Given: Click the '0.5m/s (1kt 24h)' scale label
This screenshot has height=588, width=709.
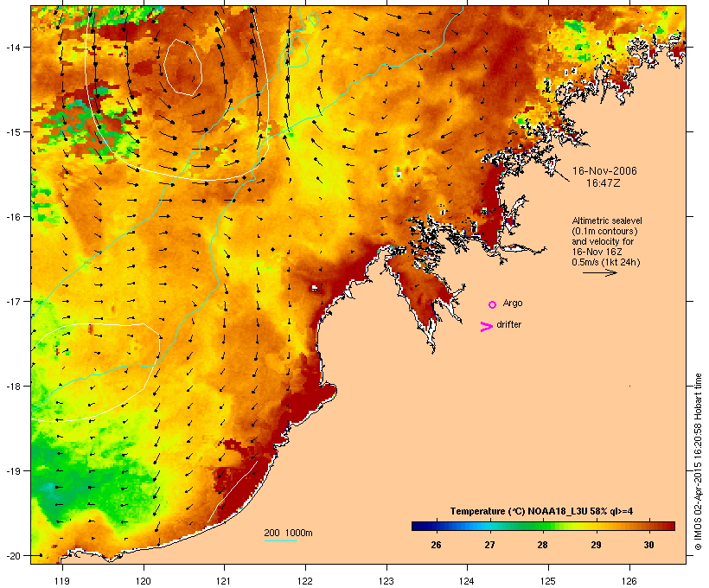Looking at the screenshot, I should 606,262.
